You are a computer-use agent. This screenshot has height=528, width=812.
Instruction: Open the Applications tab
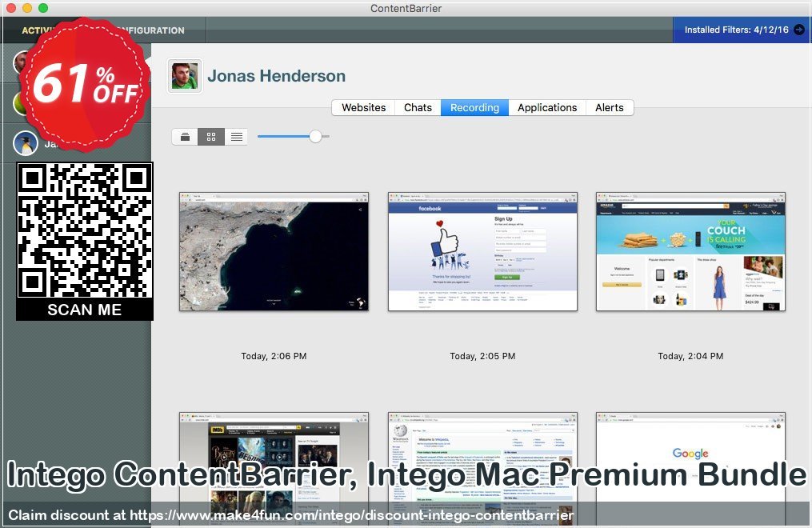547,108
